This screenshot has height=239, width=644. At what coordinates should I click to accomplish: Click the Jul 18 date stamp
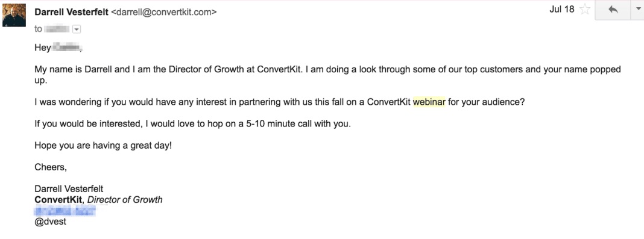click(x=562, y=10)
